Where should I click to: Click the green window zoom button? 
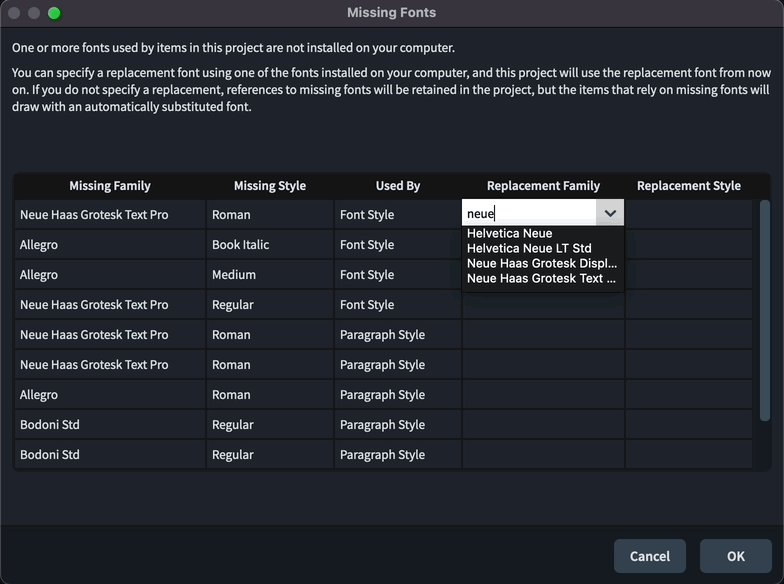pyautogui.click(x=54, y=13)
